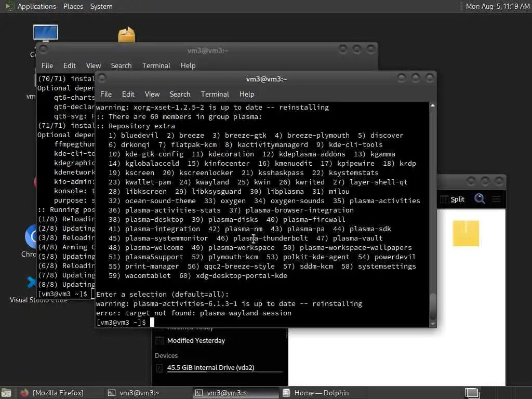This screenshot has width=532, height=399.
Task: Open View menu in front terminal
Action: click(152, 95)
